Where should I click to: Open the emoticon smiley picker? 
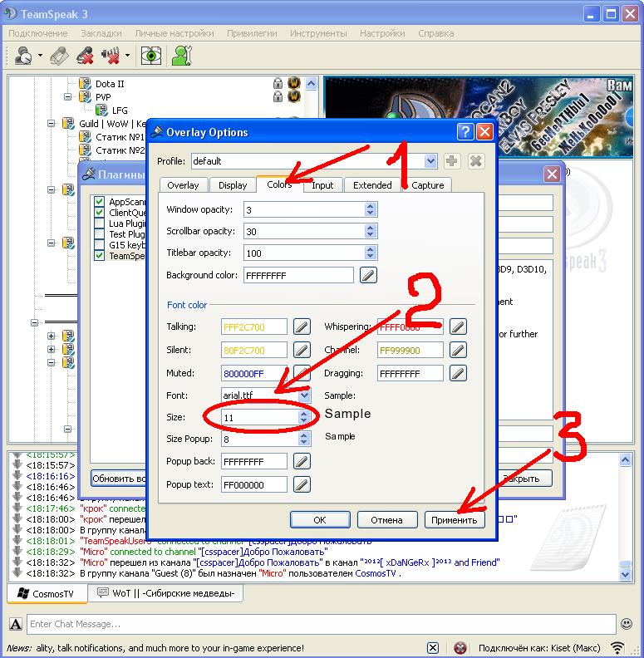(x=627, y=624)
